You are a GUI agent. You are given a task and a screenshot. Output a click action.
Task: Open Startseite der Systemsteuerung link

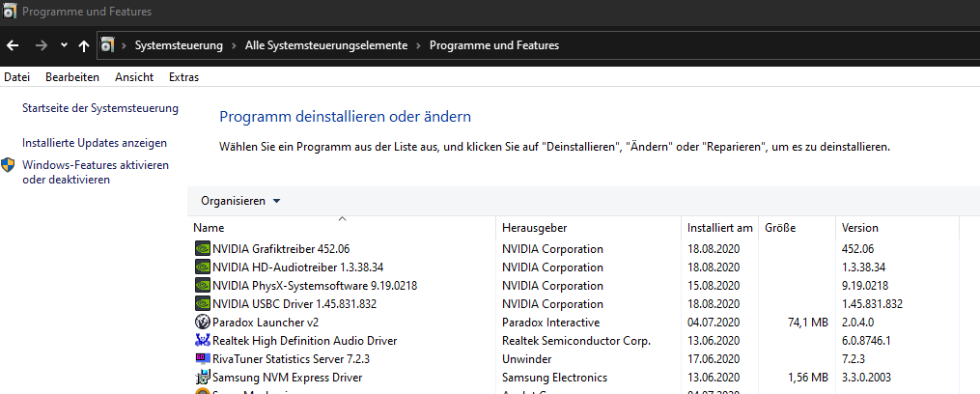tap(100, 108)
